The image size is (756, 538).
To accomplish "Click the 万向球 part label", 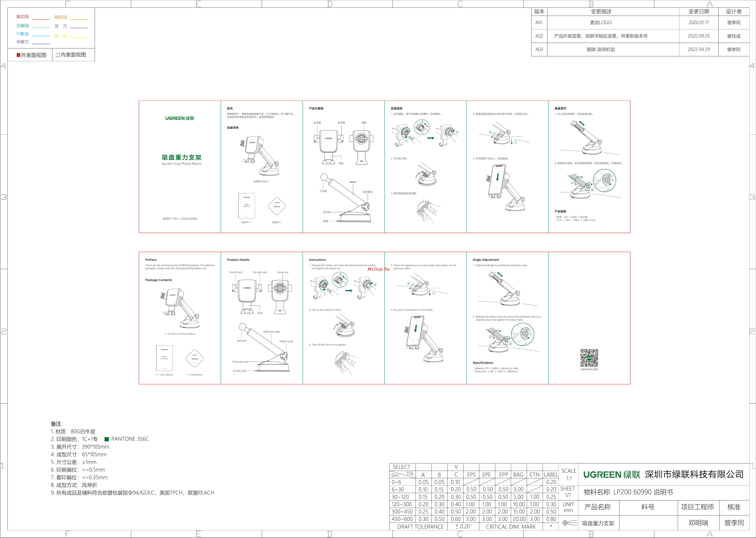I will tap(323, 191).
